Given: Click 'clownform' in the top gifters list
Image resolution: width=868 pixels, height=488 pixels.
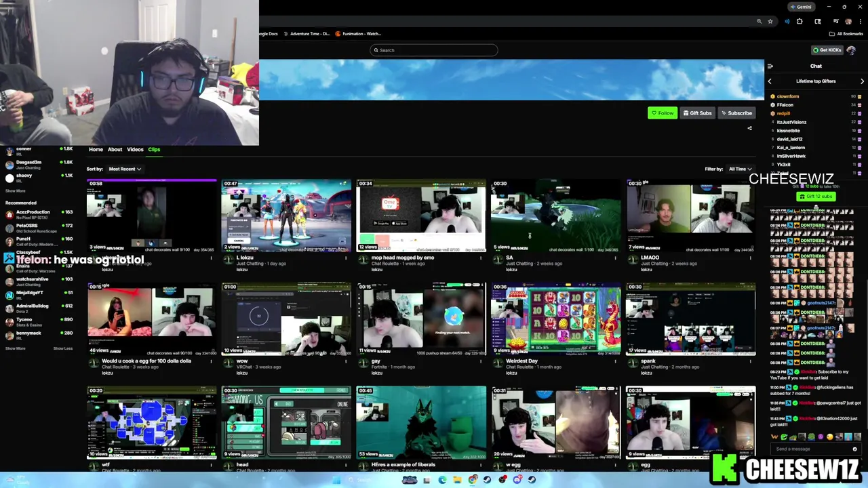Looking at the screenshot, I should (x=788, y=97).
